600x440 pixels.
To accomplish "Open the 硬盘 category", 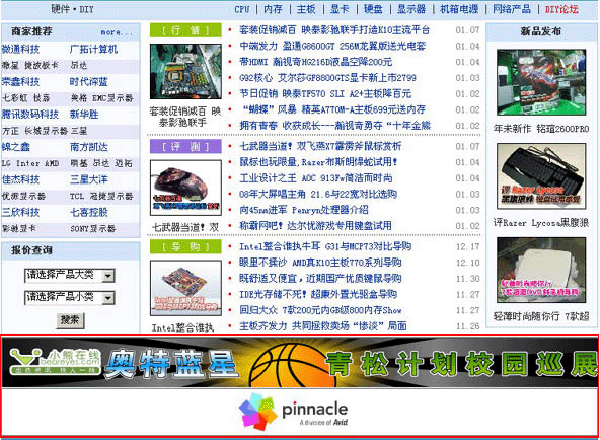I will coord(373,9).
